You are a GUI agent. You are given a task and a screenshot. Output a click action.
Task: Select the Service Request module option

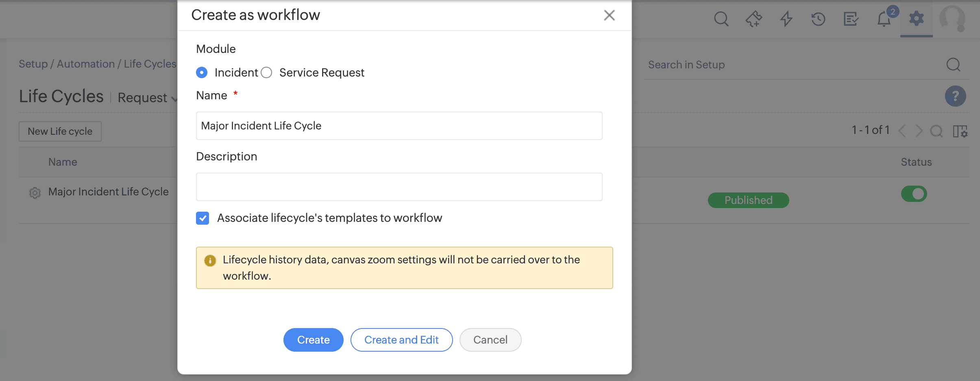point(266,72)
